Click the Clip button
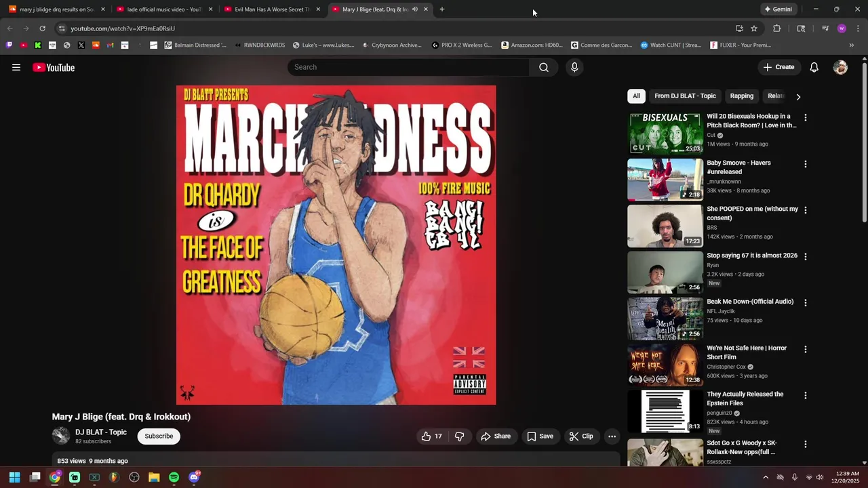This screenshot has height=488, width=868. [x=581, y=436]
